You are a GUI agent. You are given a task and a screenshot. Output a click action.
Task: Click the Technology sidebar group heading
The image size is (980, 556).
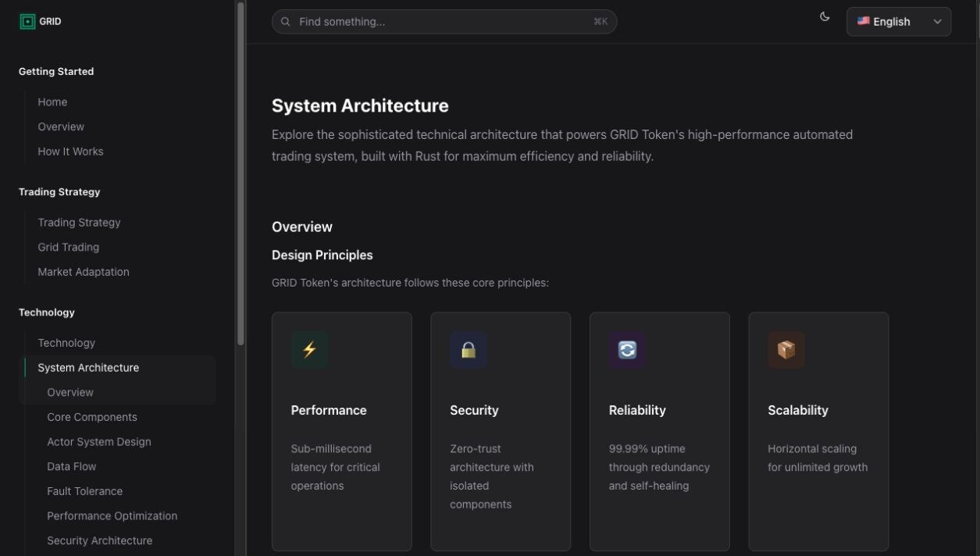[47, 312]
